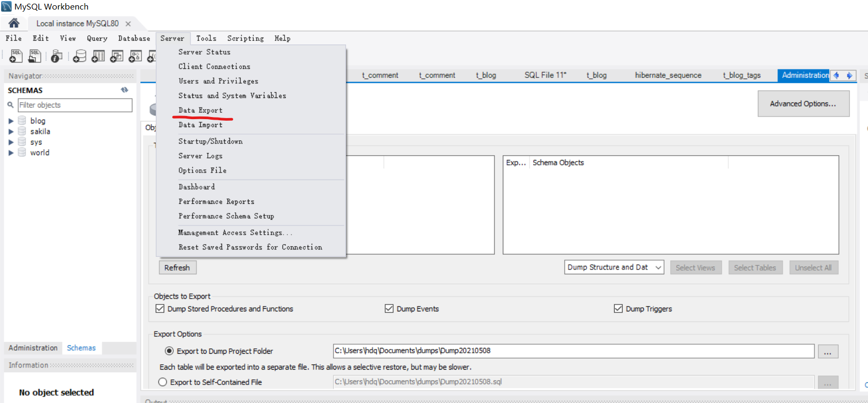
Task: Open the schema inspector info icon
Action: [x=57, y=56]
